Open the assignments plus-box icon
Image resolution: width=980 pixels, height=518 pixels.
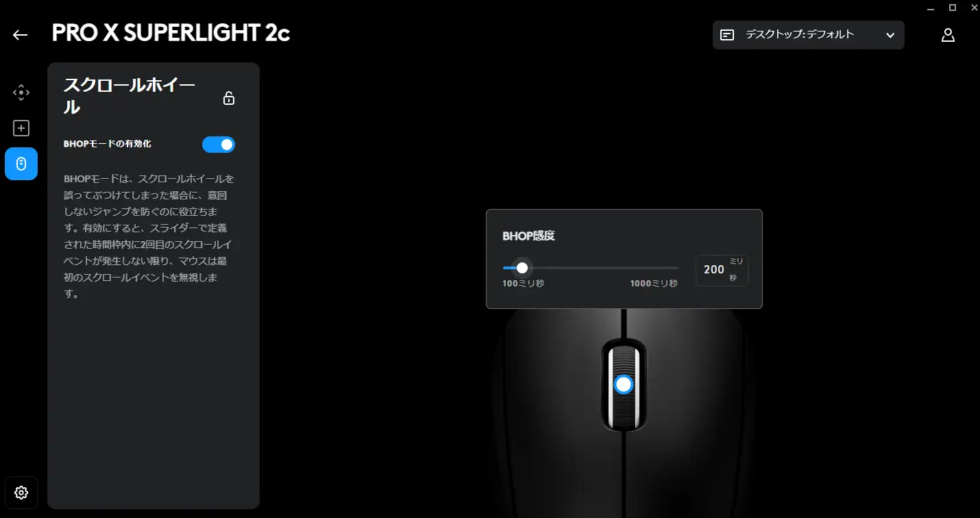click(21, 128)
